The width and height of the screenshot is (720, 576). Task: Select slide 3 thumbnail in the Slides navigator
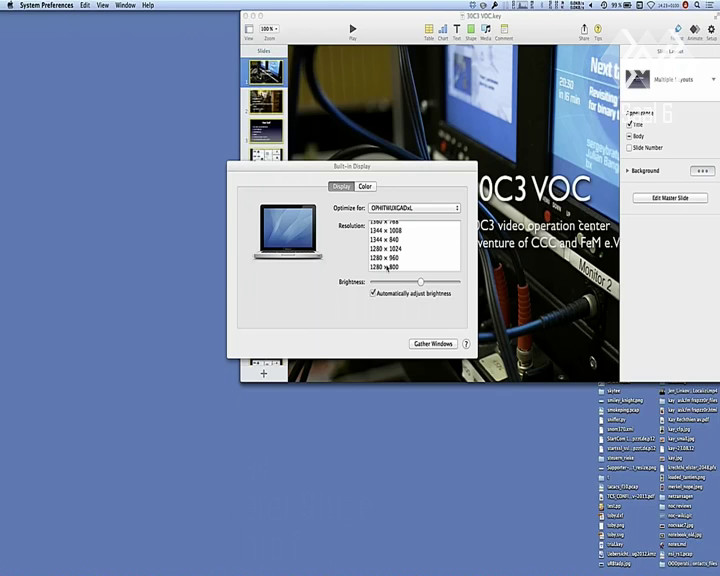266,131
